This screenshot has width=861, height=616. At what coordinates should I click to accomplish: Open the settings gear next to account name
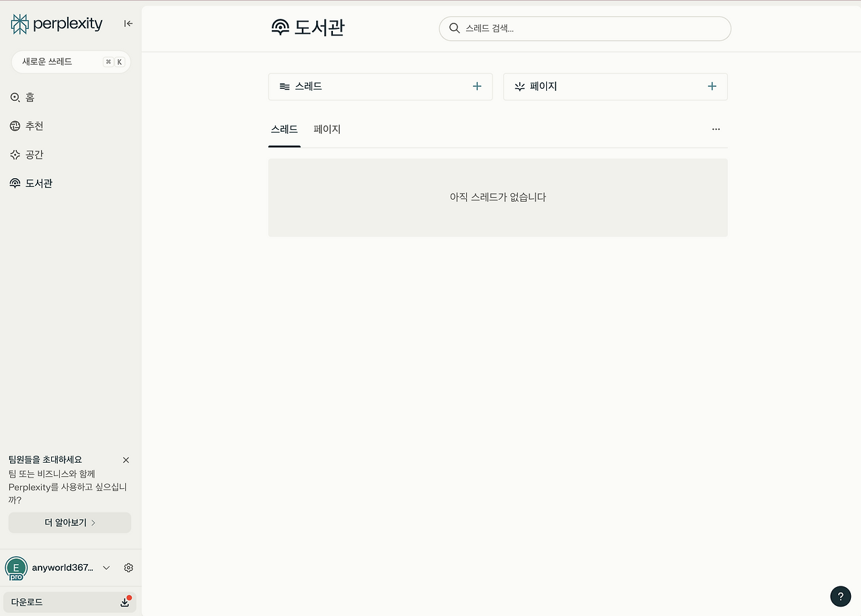tap(128, 568)
